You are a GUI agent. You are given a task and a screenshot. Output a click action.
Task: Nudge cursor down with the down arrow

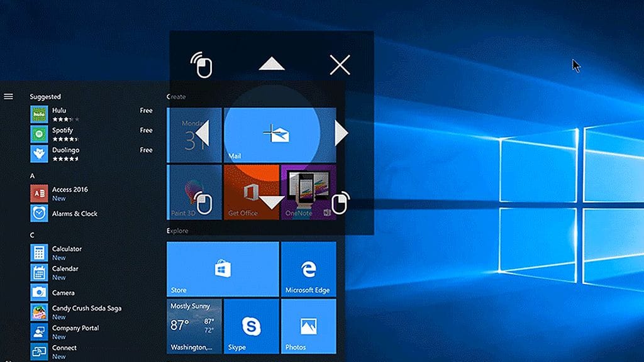[x=272, y=202]
